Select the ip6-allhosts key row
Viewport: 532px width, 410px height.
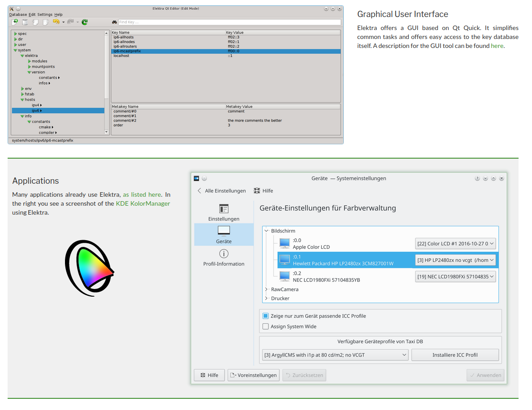(226, 37)
